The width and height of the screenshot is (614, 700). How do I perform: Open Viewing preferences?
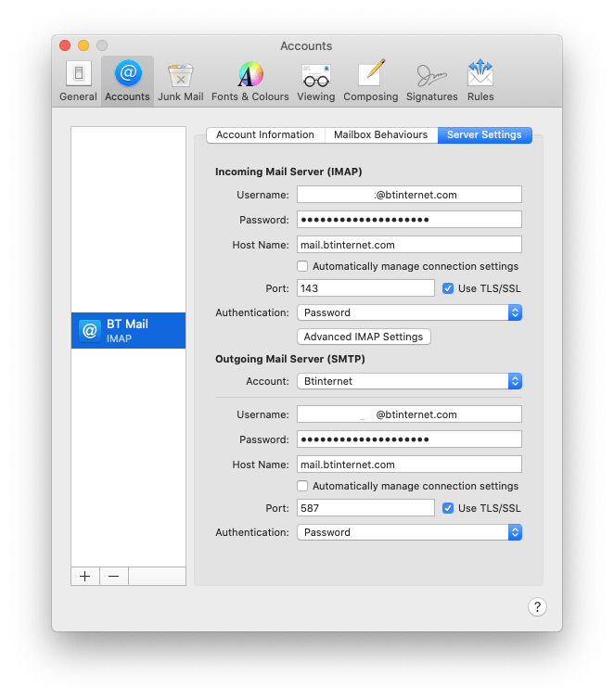tap(316, 82)
